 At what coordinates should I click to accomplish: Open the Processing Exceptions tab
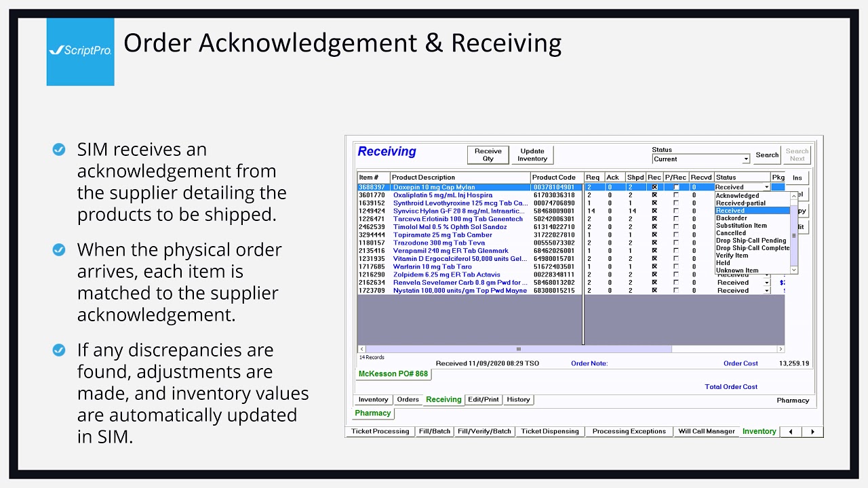click(x=629, y=431)
